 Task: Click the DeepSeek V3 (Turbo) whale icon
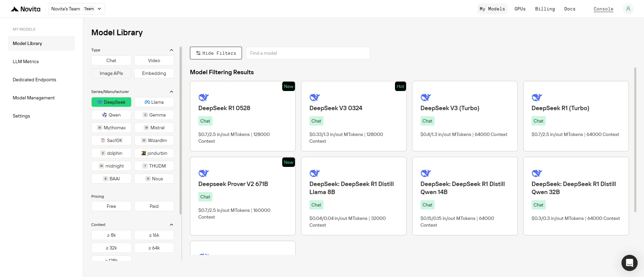coord(426,97)
